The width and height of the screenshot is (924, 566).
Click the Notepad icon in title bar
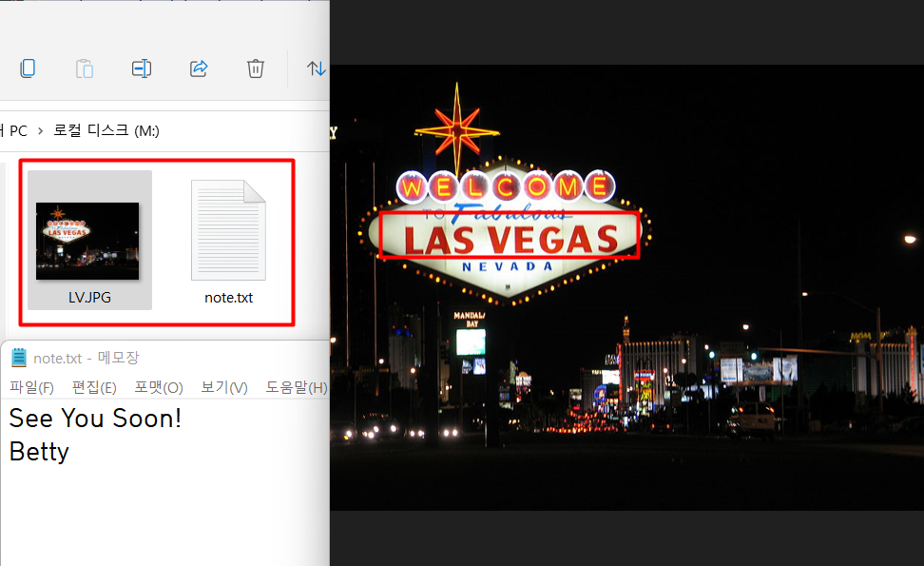[19, 358]
